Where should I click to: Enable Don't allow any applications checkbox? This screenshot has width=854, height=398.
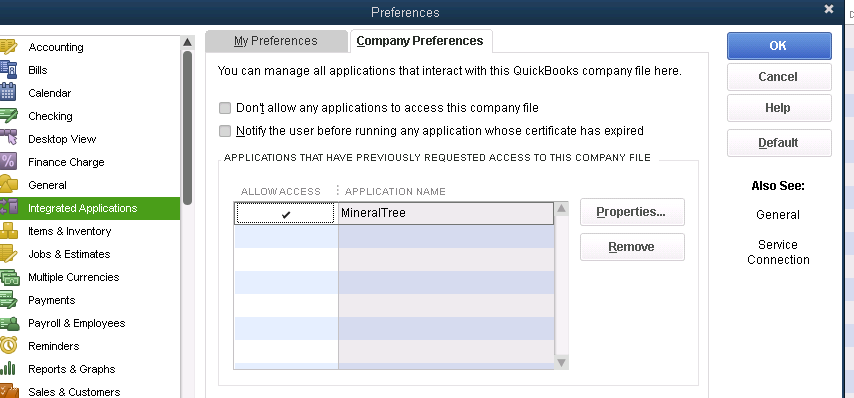(x=225, y=108)
